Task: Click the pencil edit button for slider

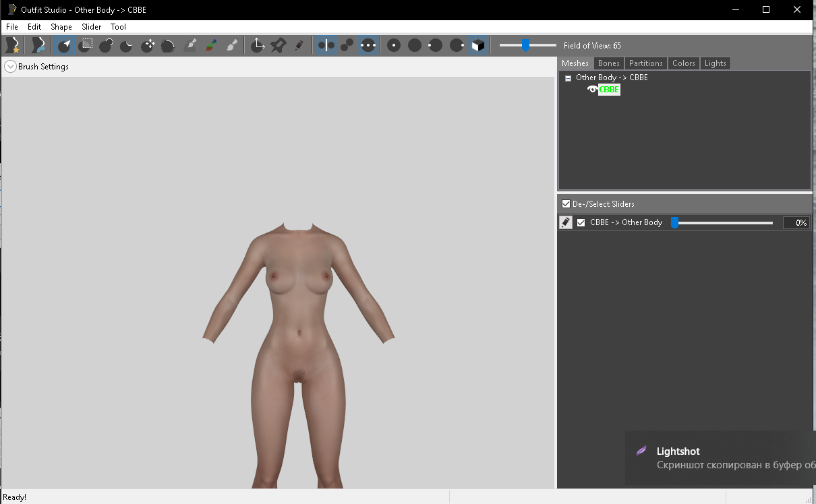Action: tap(566, 223)
